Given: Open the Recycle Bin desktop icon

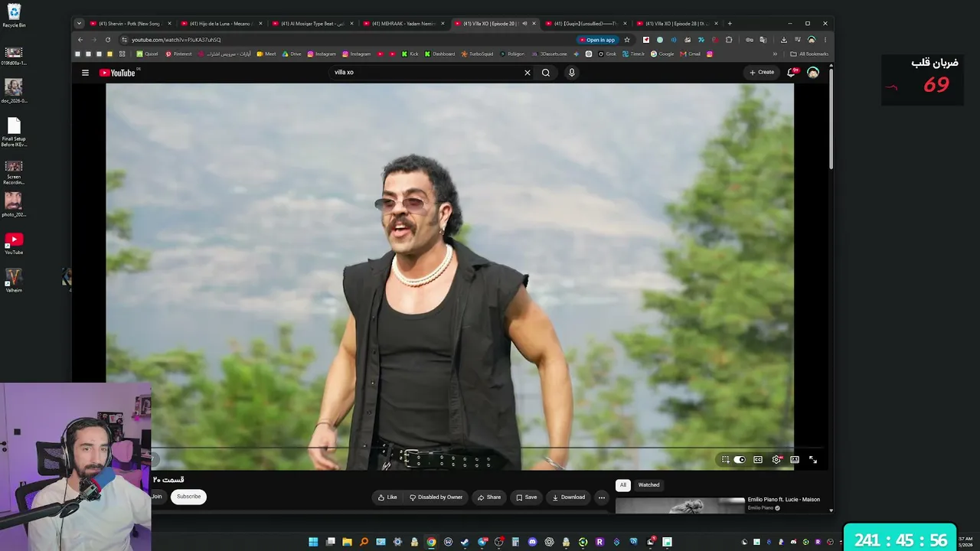Looking at the screenshot, I should tap(14, 15).
